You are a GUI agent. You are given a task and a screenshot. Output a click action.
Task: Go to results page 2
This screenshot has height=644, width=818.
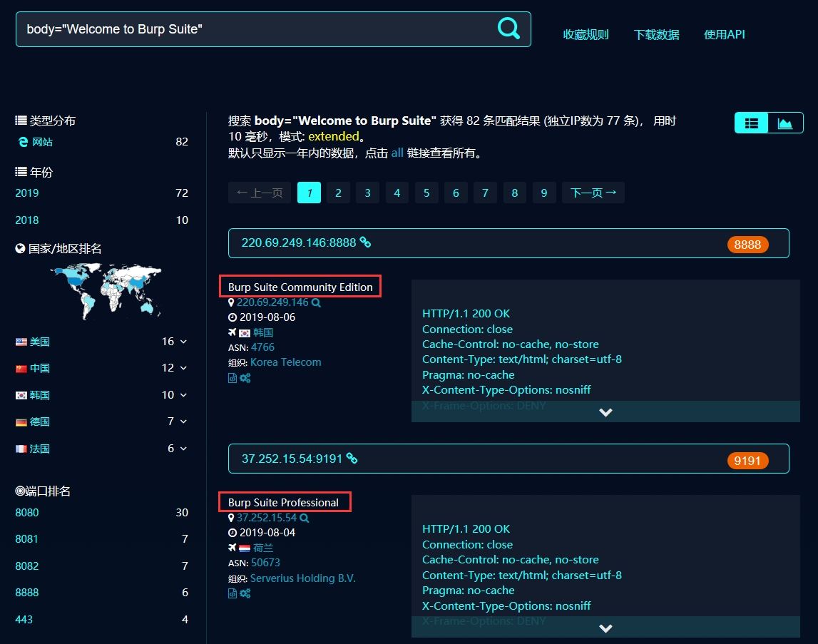pyautogui.click(x=338, y=193)
